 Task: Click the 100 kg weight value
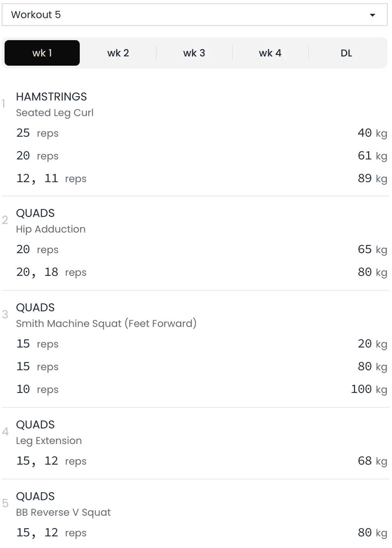pos(369,389)
